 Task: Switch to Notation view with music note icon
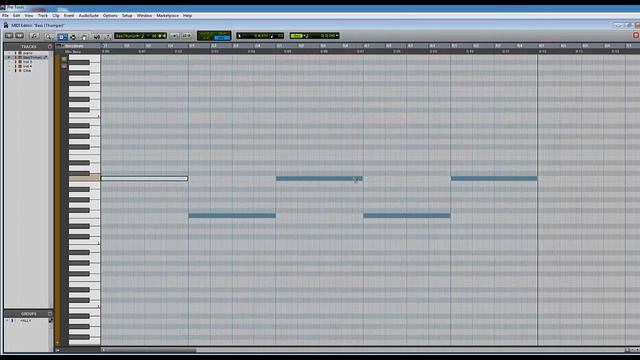[34, 36]
